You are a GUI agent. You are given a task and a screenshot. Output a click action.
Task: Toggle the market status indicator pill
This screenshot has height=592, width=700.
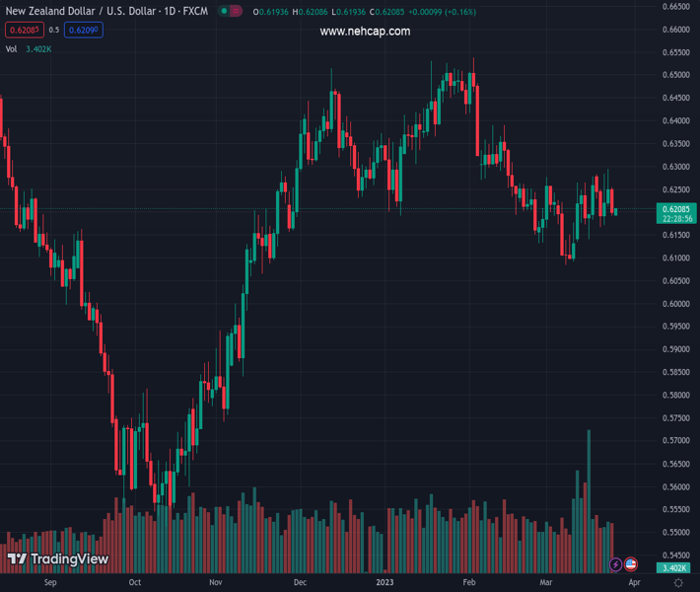coord(230,12)
